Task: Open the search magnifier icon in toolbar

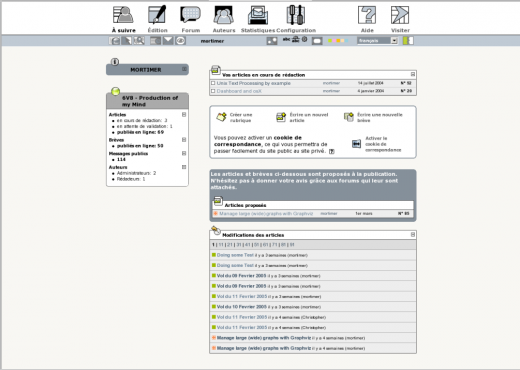Action: [139, 41]
